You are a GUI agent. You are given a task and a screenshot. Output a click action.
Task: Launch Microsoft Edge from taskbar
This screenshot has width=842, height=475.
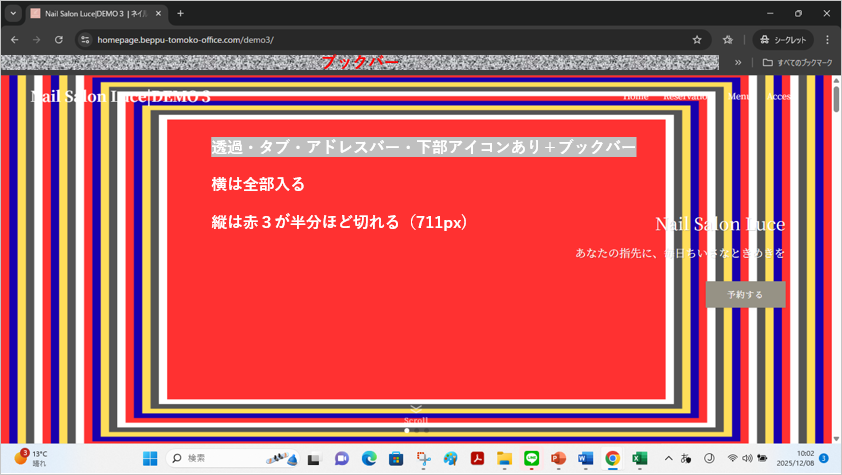pos(369,458)
